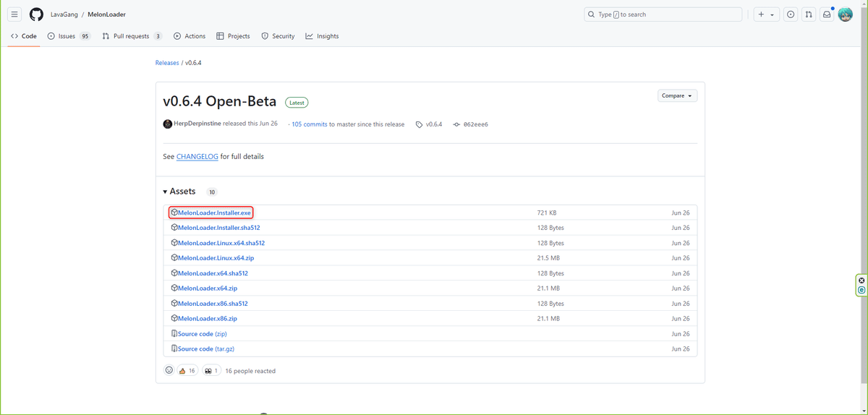Open the LavaGang owner link

click(64, 14)
